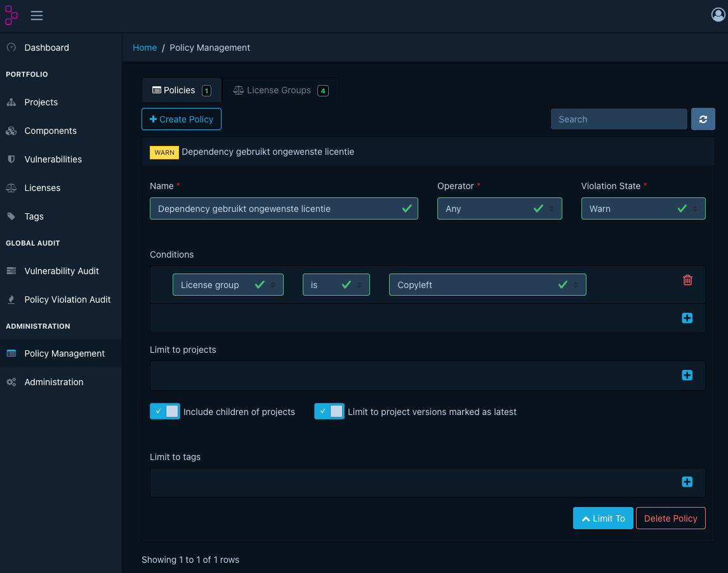Open the user profile icon
Image resolution: width=728 pixels, height=573 pixels.
coord(718,15)
